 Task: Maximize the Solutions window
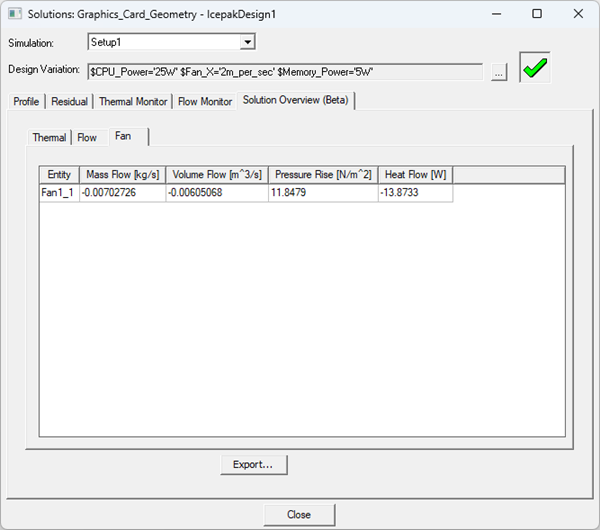[537, 14]
